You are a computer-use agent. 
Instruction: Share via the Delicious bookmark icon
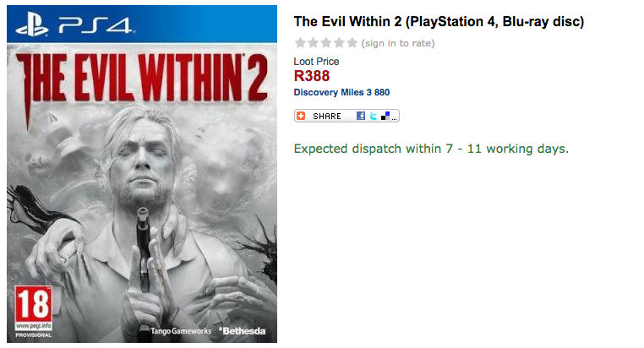[385, 116]
